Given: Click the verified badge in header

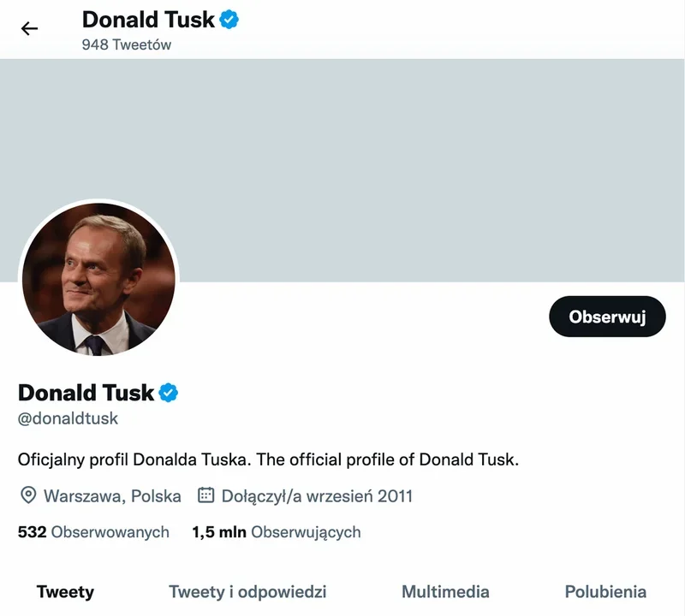Looking at the screenshot, I should [x=229, y=20].
